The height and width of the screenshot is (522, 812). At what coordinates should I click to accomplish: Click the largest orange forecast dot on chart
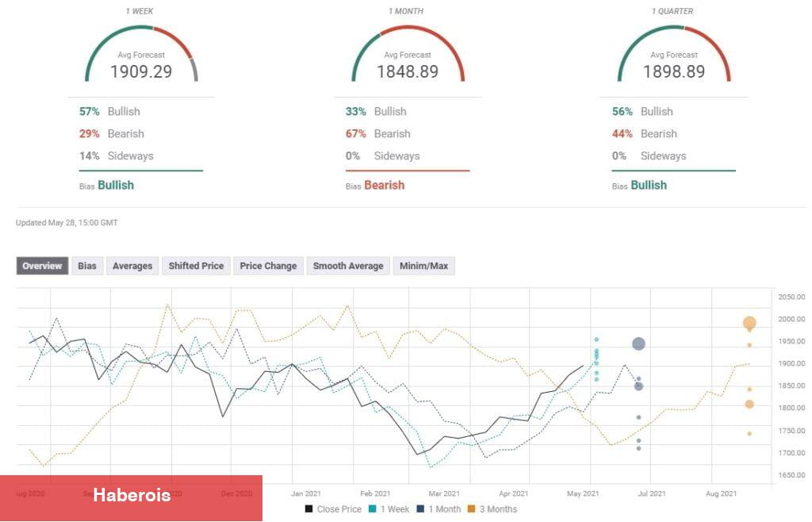pyautogui.click(x=749, y=323)
